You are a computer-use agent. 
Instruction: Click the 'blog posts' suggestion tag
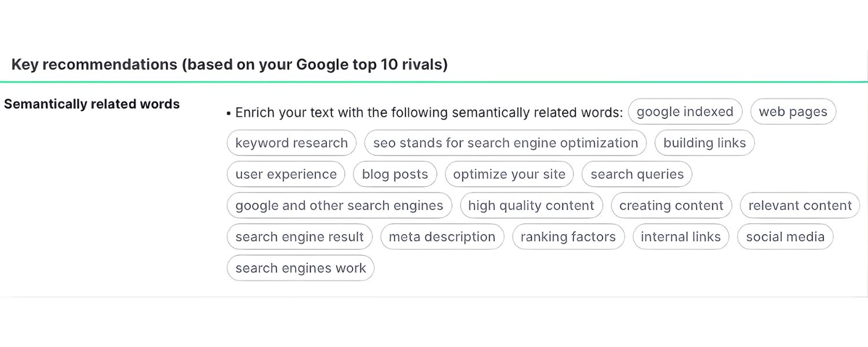point(395,174)
